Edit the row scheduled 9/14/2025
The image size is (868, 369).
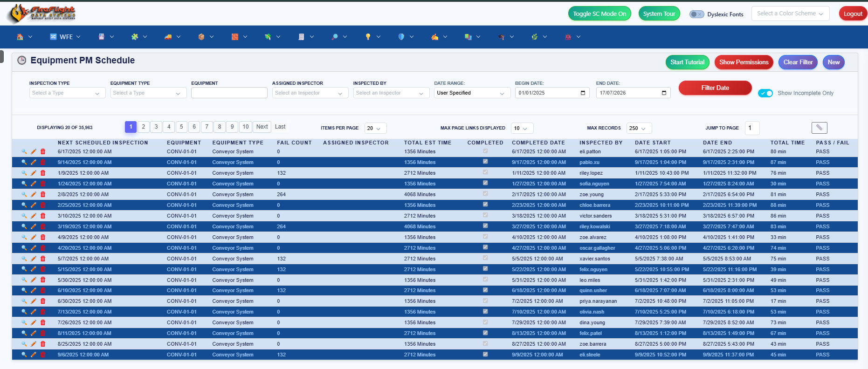34,162
